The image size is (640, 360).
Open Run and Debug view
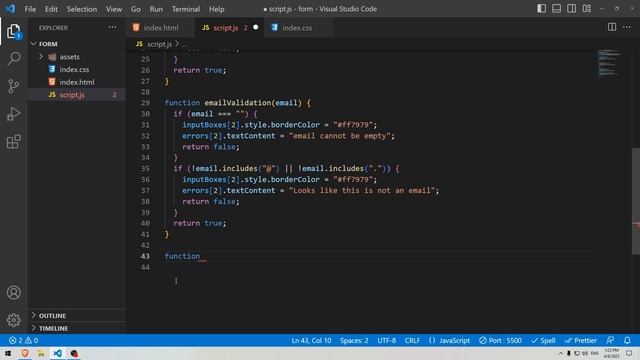(13, 114)
